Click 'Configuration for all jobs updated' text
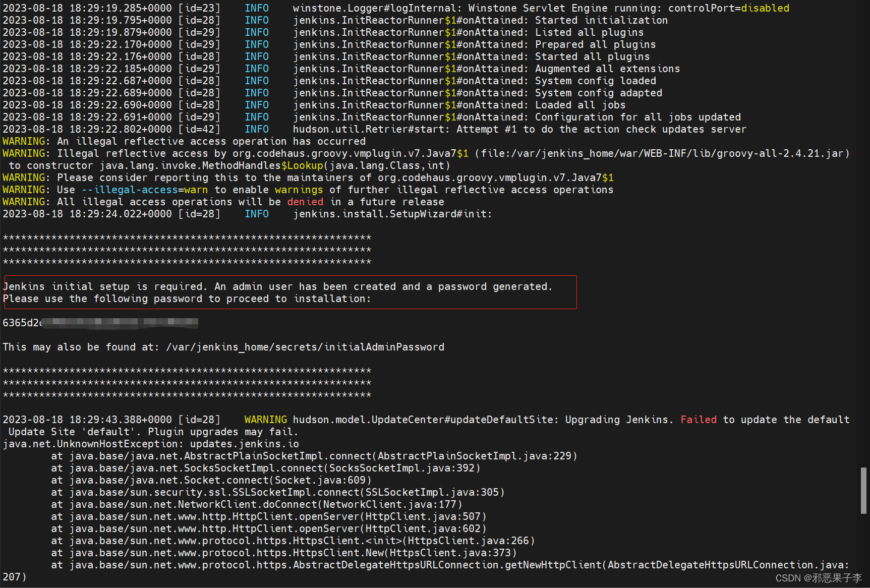Screen dimensions: 870x588 [637, 117]
